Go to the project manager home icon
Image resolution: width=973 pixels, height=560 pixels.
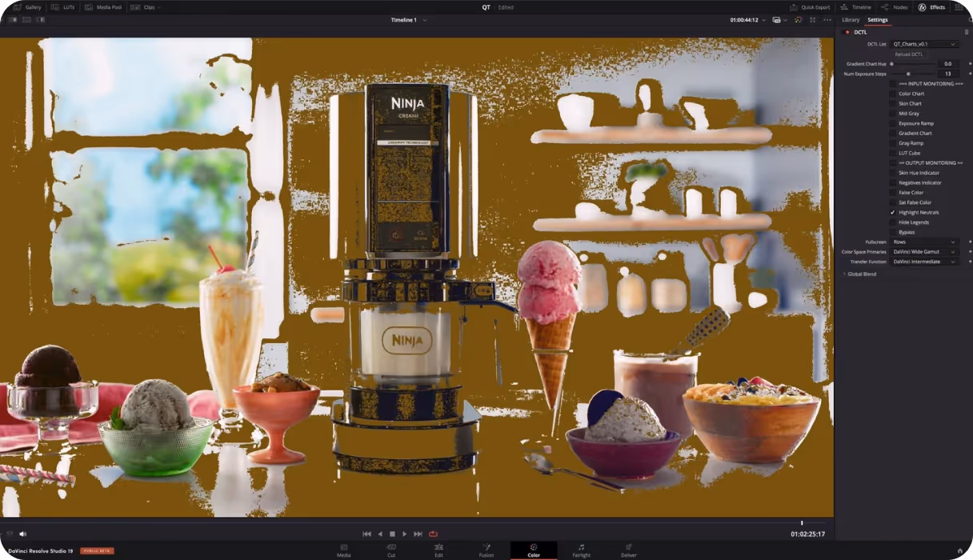(960, 550)
